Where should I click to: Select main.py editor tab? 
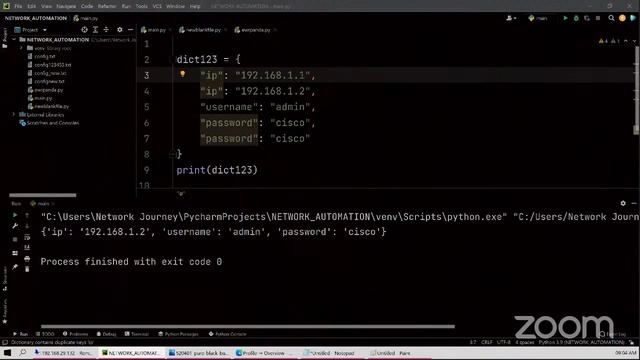click(x=155, y=30)
